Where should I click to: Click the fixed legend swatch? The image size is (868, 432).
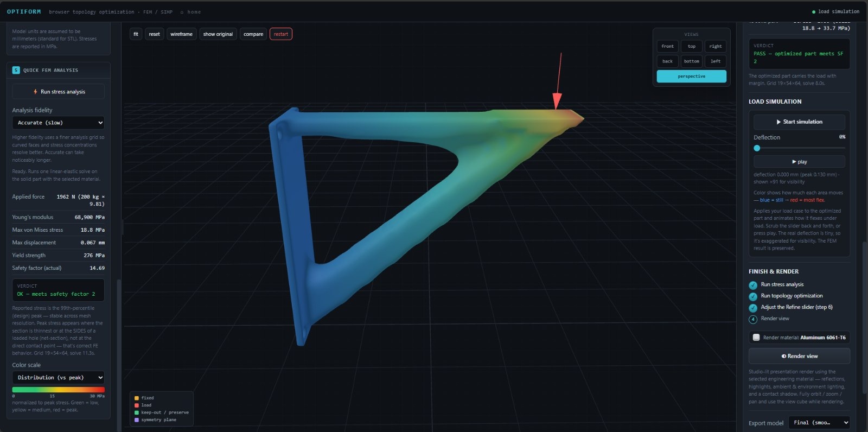tap(137, 398)
